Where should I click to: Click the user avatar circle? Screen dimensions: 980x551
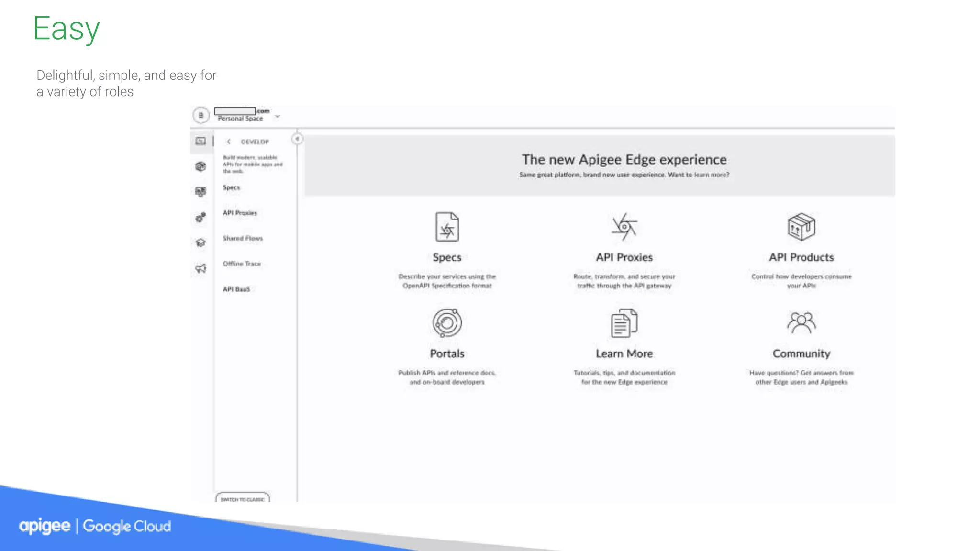pos(201,115)
